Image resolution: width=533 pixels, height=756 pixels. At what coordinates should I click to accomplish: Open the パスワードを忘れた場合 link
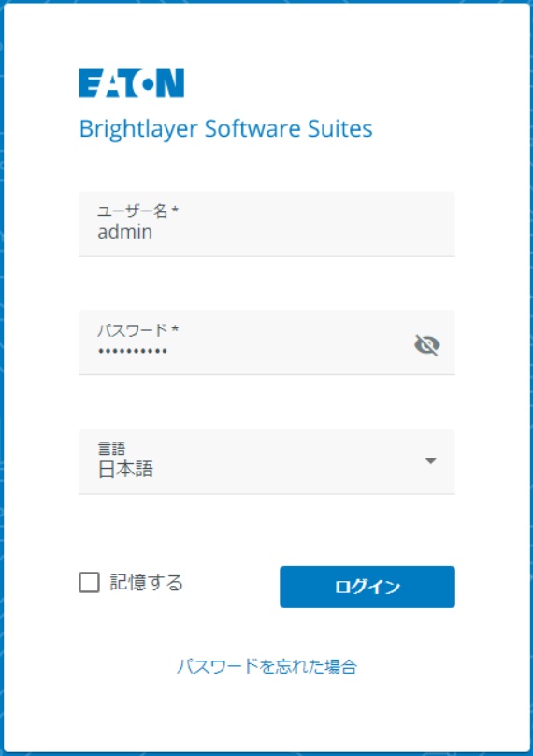266,666
